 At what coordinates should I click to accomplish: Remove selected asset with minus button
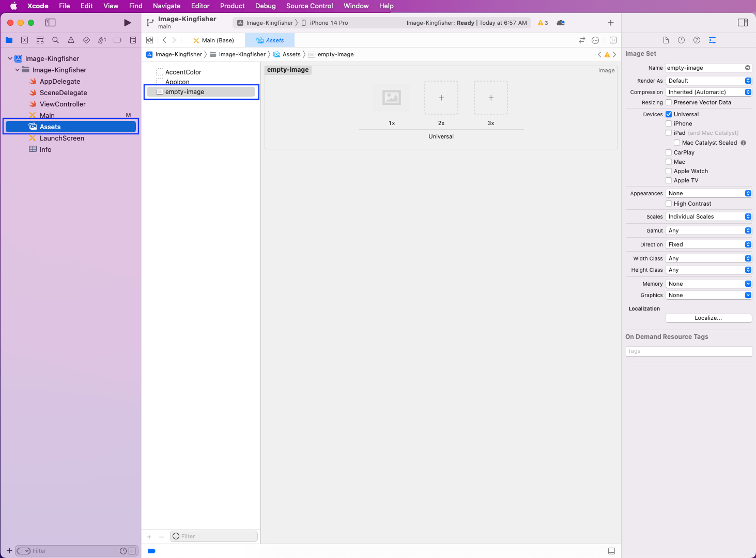pyautogui.click(x=161, y=537)
